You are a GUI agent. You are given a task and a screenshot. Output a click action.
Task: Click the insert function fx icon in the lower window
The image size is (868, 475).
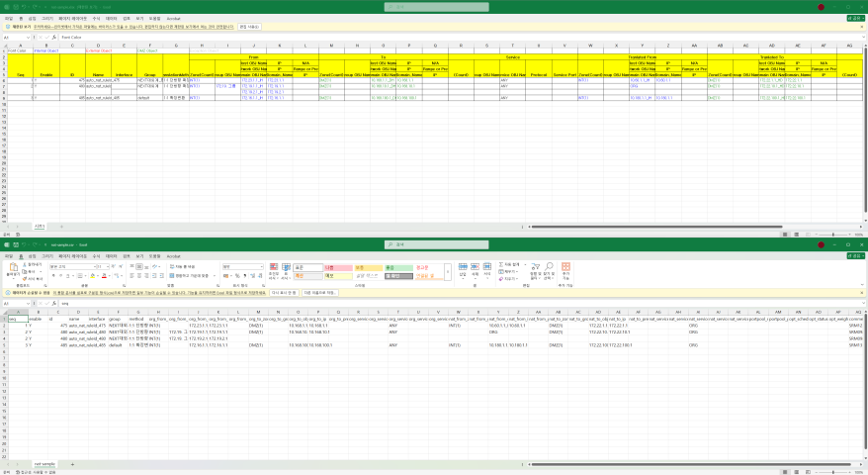click(53, 303)
